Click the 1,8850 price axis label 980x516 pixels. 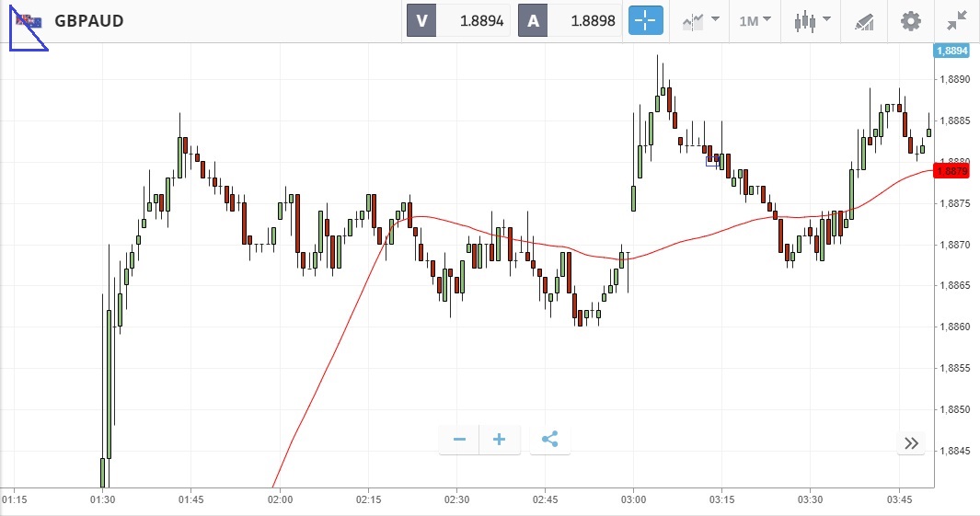pyautogui.click(x=955, y=409)
